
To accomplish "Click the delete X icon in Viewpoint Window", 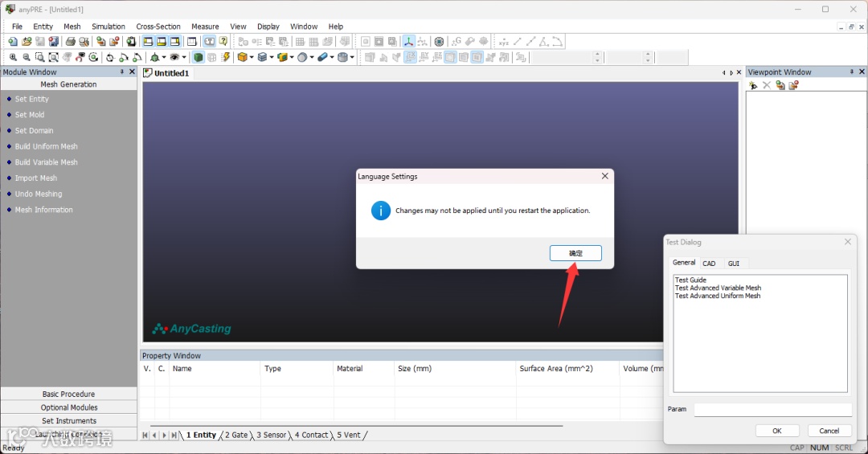I will (767, 85).
